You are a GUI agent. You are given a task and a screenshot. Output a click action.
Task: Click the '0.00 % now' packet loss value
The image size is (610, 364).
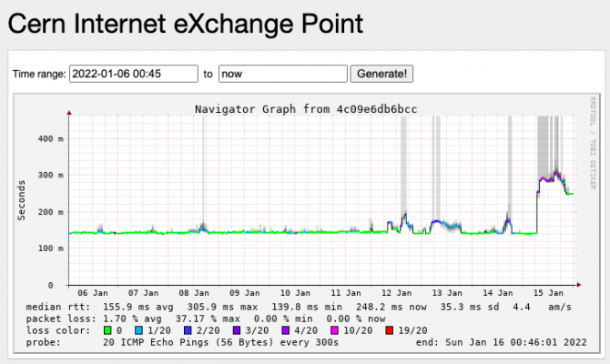point(356,318)
